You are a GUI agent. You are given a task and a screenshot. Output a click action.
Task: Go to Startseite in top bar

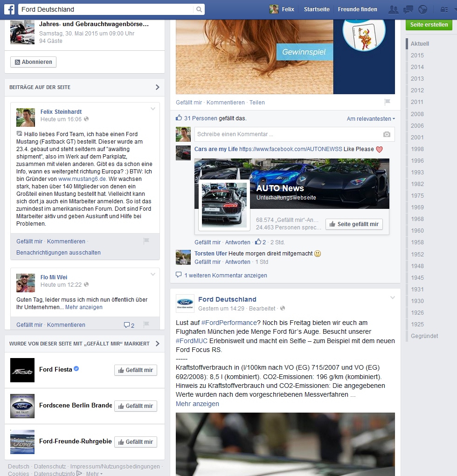(317, 9)
